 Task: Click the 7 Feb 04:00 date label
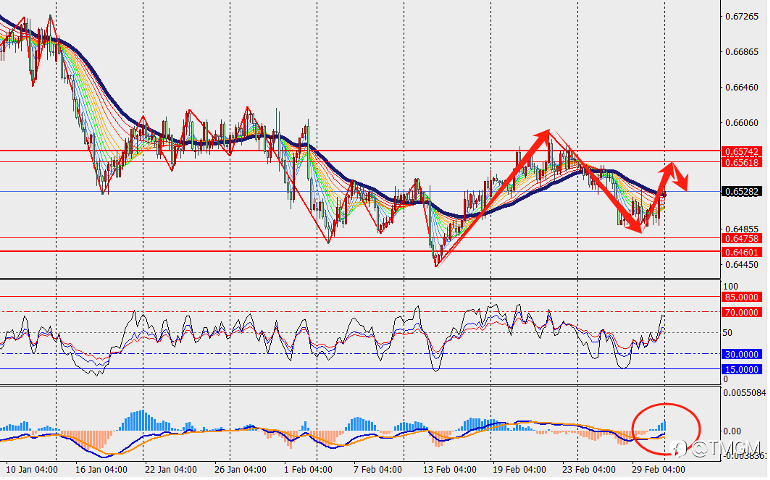point(378,470)
